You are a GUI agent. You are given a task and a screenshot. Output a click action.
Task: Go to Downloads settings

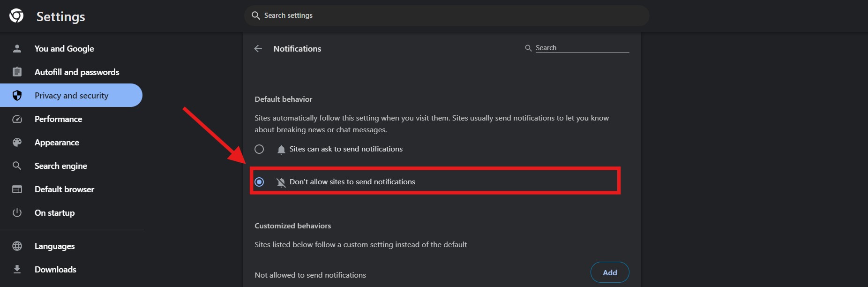point(71,269)
